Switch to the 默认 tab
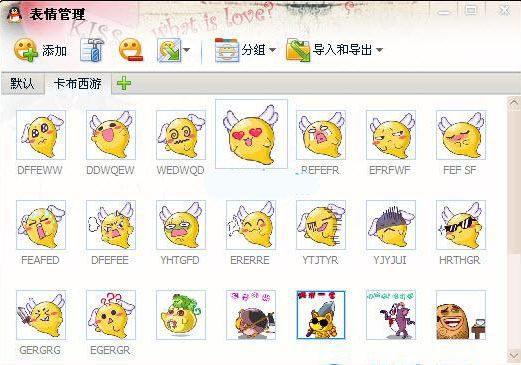 pos(22,83)
